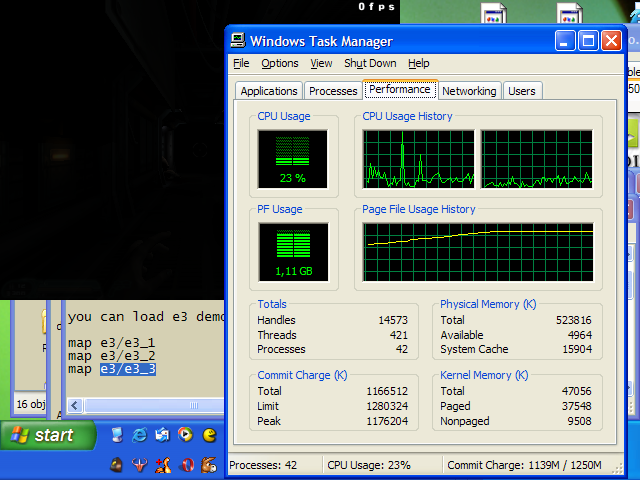
Task: Select the Performance tab
Action: (400, 89)
